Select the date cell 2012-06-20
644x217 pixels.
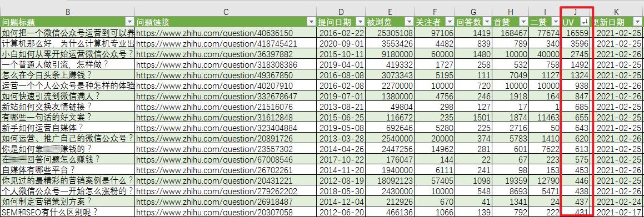(341, 213)
